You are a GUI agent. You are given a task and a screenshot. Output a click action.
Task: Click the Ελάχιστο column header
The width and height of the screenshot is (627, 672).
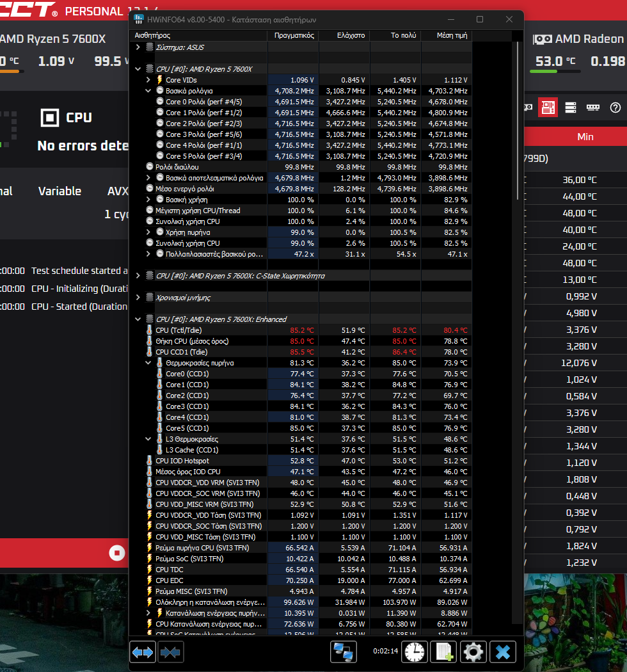coord(344,35)
